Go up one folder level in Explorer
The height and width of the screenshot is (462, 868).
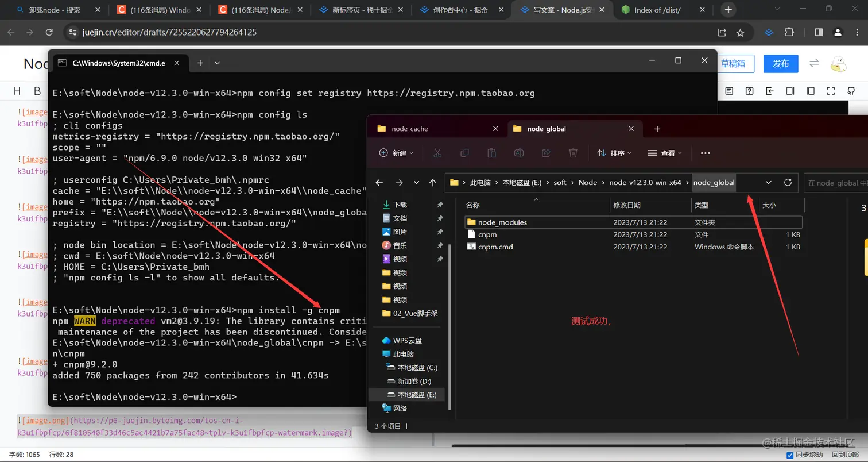[433, 183]
